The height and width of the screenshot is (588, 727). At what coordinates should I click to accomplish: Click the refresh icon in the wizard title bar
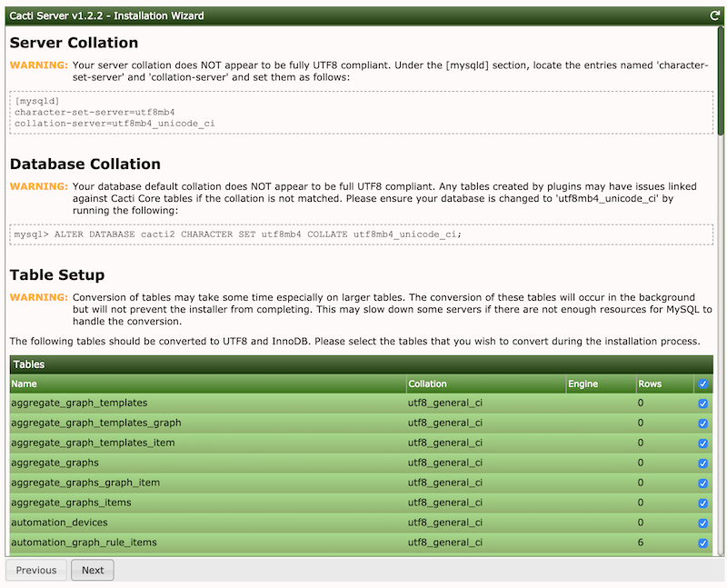(x=714, y=15)
